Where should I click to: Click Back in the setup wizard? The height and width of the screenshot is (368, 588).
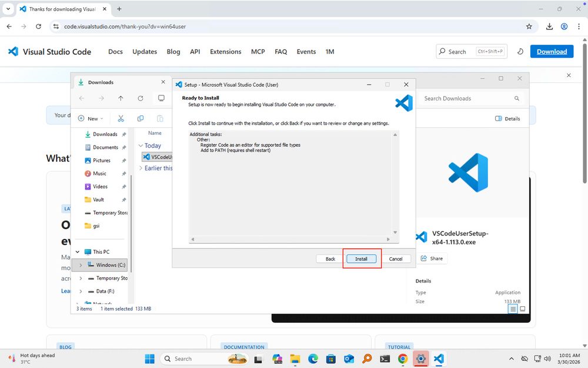(x=330, y=259)
